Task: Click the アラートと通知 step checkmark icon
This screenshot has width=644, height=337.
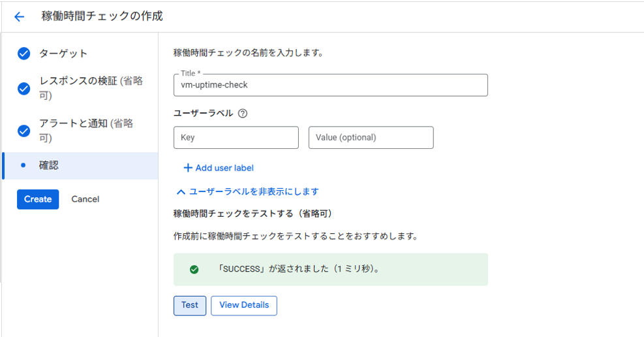Action: pyautogui.click(x=24, y=131)
